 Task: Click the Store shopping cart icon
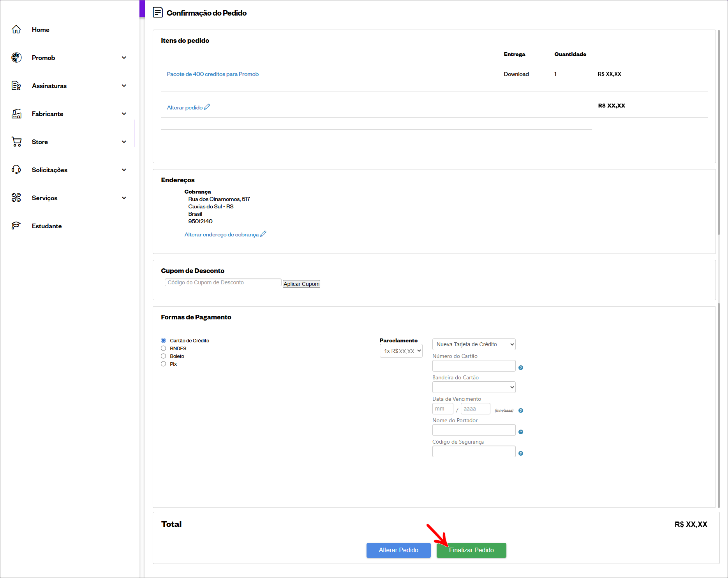(16, 142)
